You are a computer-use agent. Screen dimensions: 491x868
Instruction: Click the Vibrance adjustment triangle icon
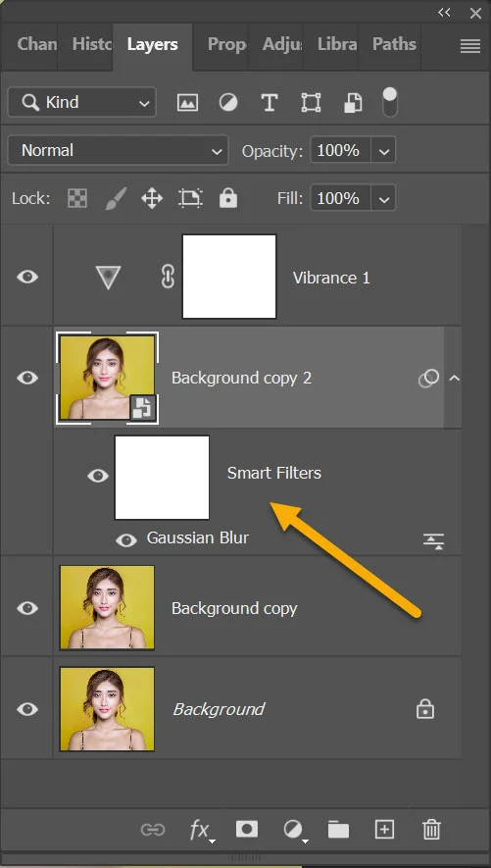[108, 277]
